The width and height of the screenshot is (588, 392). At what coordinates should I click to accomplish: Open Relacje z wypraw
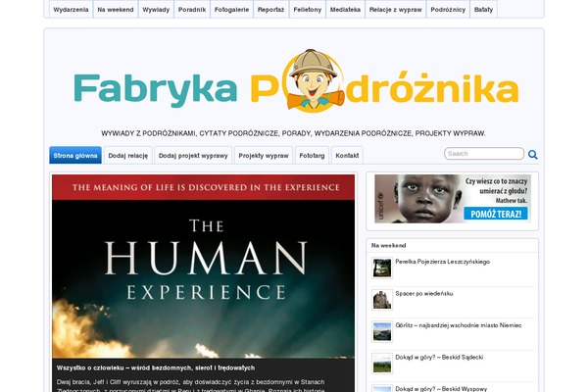[x=396, y=10]
